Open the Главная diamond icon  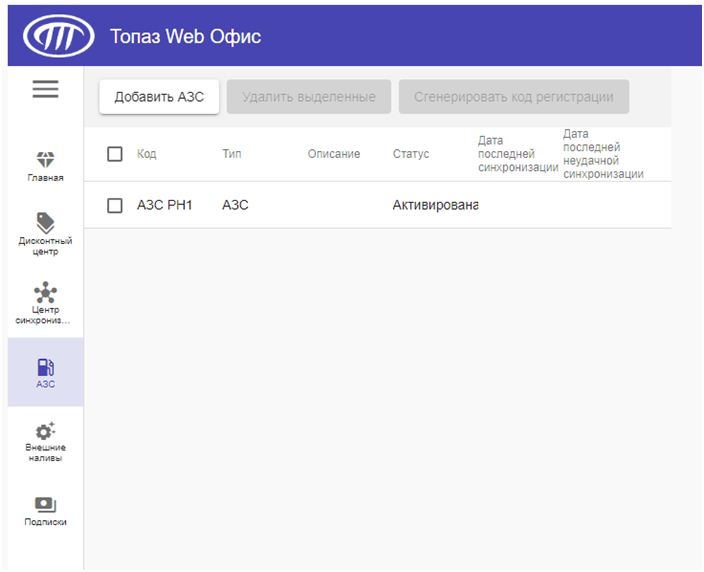[45, 159]
